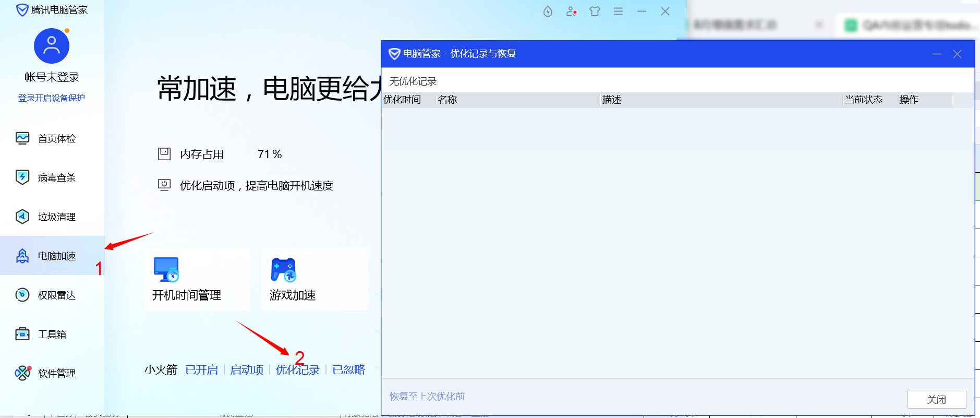Toggle 小火箭 已开启 status

pyautogui.click(x=201, y=370)
